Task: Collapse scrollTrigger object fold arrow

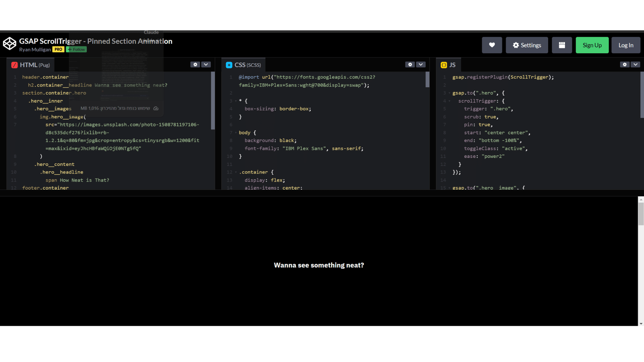Action: tap(449, 101)
